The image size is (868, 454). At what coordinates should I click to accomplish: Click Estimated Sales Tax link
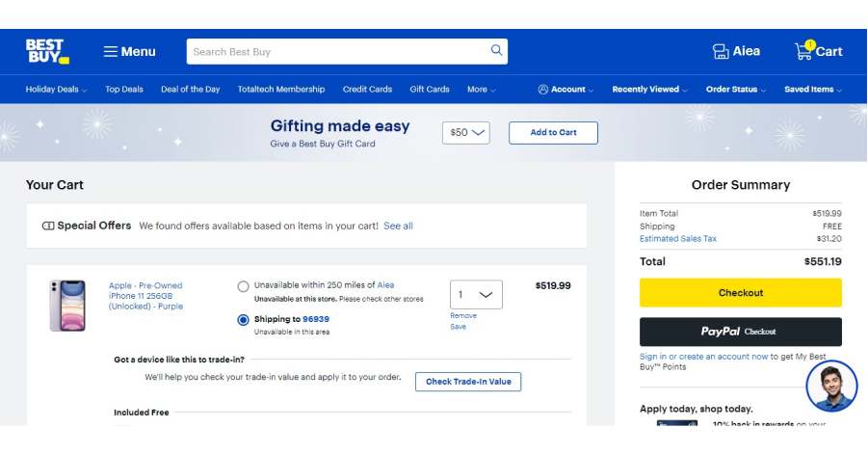677,239
